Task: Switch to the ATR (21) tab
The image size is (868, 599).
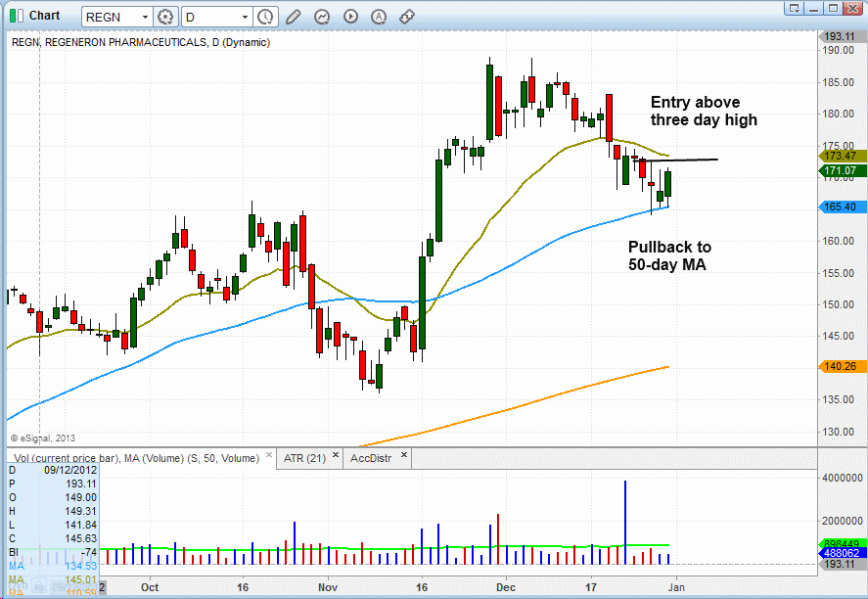Action: [x=300, y=457]
